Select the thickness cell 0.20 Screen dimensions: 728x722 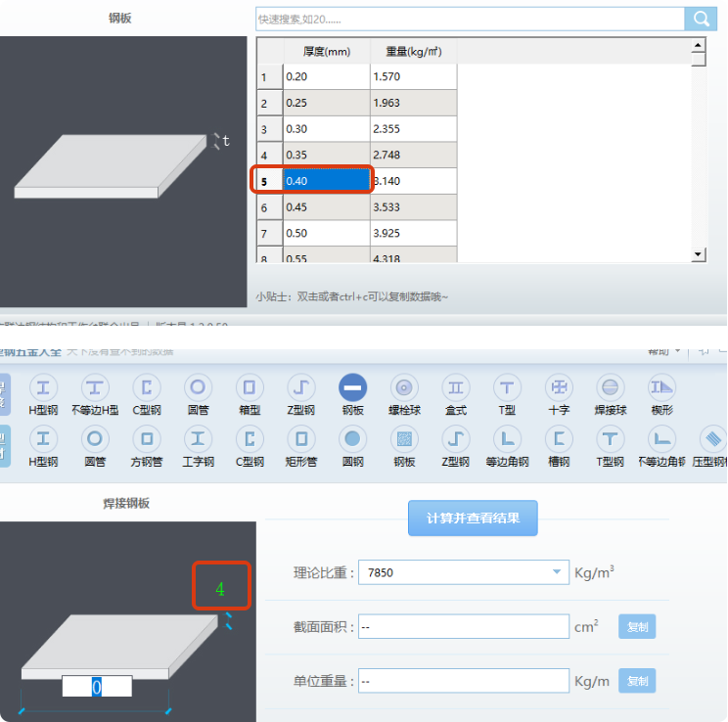(x=327, y=76)
